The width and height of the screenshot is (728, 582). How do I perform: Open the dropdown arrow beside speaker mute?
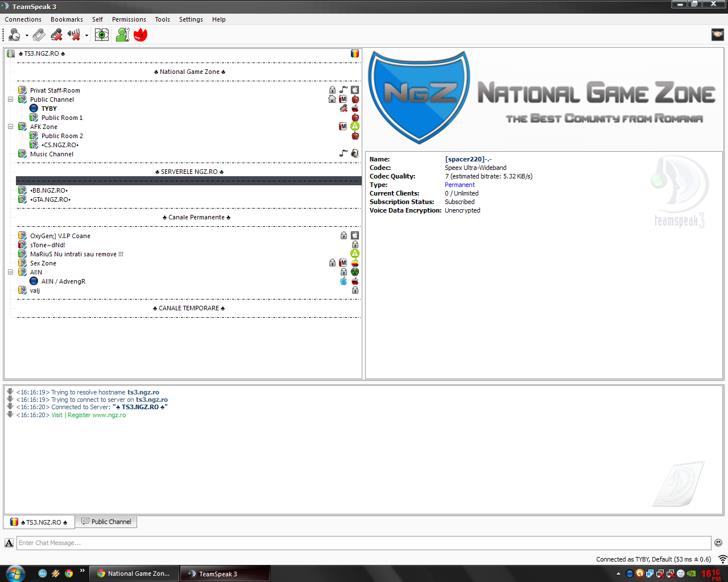(x=86, y=36)
